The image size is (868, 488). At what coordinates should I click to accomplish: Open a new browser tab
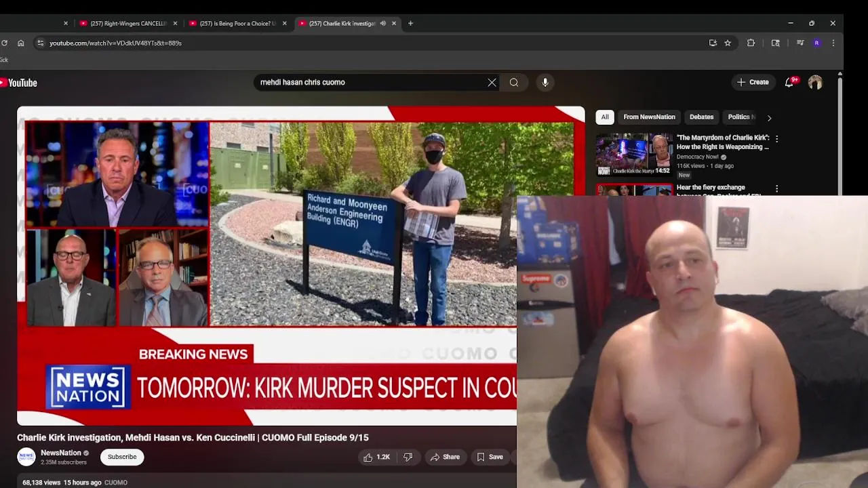410,23
